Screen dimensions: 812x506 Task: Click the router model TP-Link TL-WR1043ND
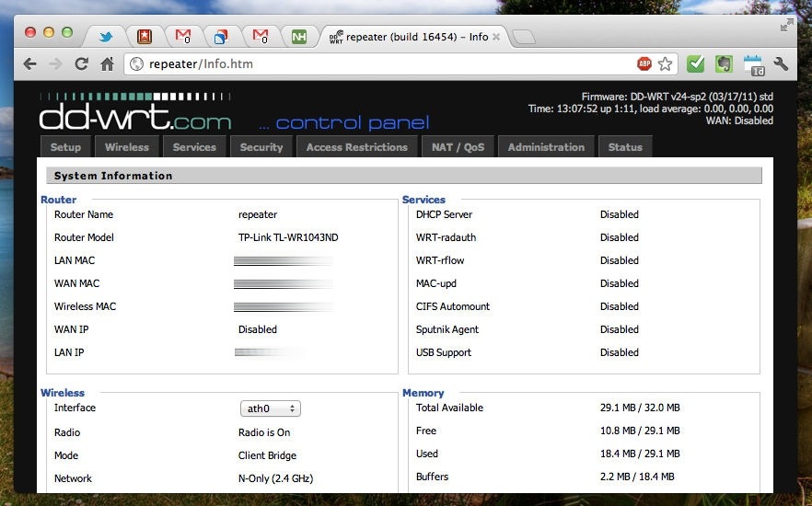point(288,237)
